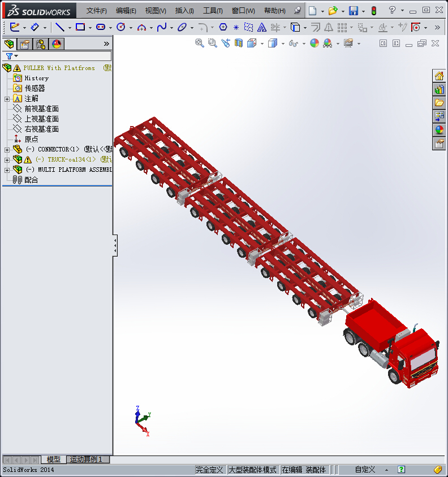Screen dimensions: 448x477
Task: Click the New document icon
Action: 312,11
